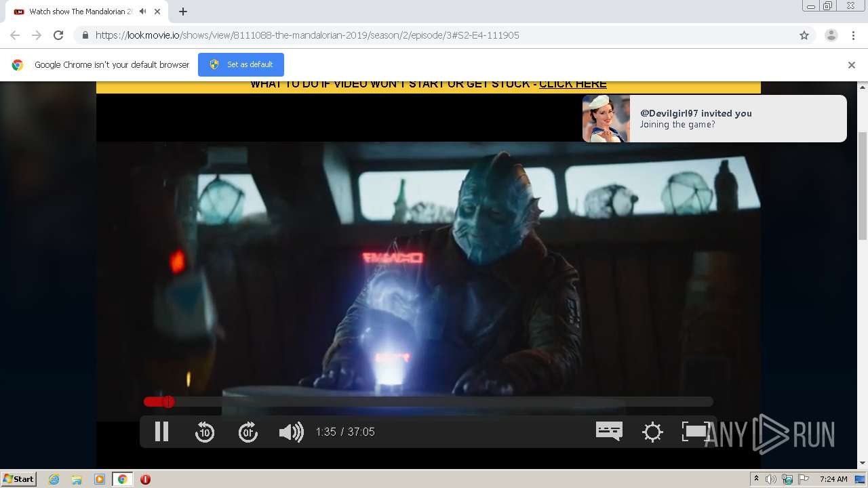Open @Devilgirl97 invitation notification
Screen dimensions: 868x488
coord(714,119)
